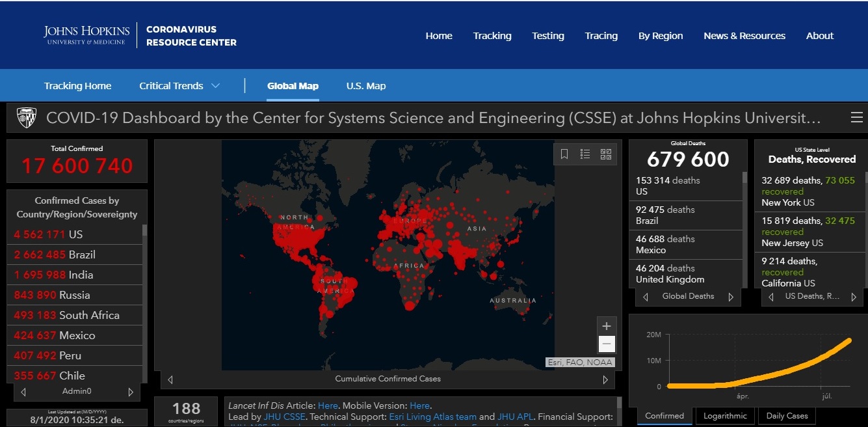
Task: Select 46 204 deaths United Kingdom entry
Action: click(x=686, y=273)
